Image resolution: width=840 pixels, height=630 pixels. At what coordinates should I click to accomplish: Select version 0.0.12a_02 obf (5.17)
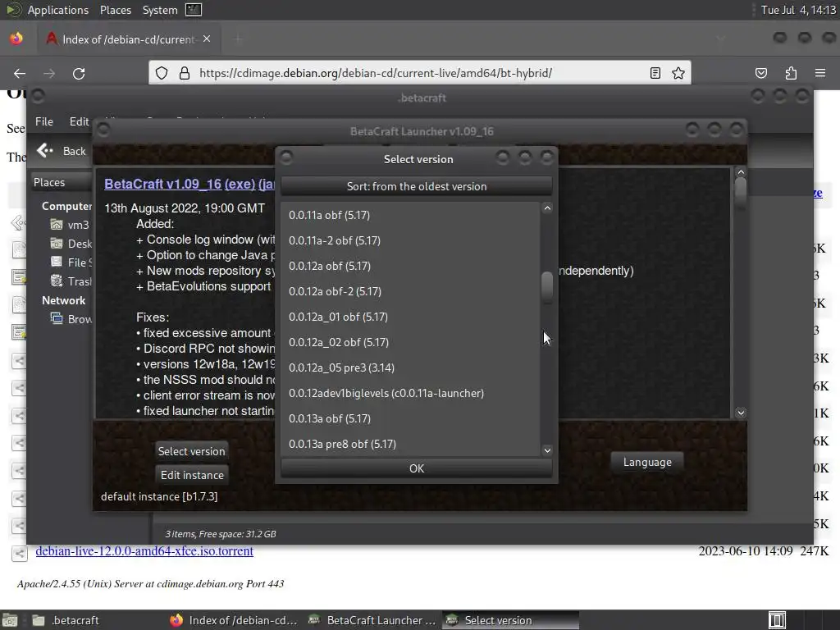pos(410,342)
